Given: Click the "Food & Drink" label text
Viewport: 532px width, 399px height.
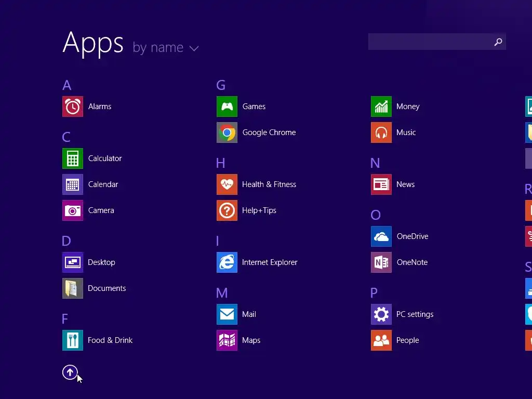Looking at the screenshot, I should point(110,340).
